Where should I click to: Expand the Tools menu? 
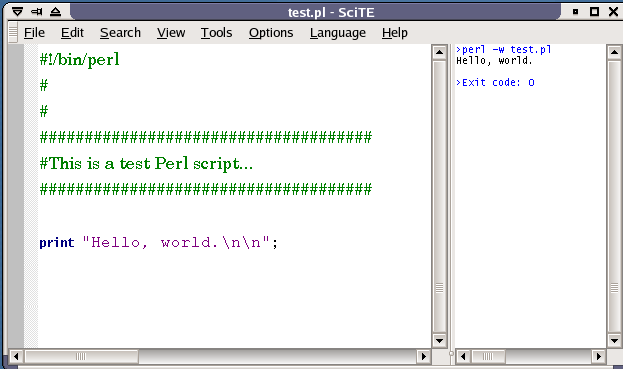point(216,33)
